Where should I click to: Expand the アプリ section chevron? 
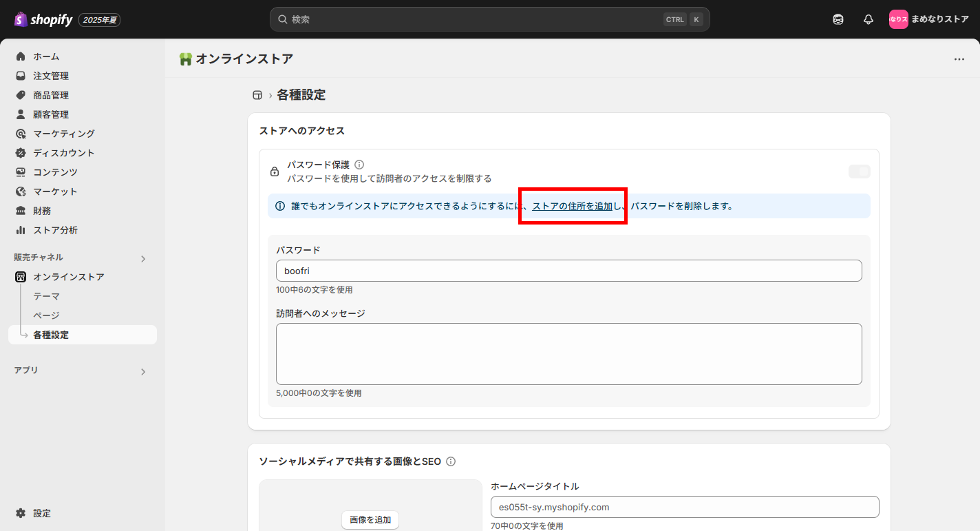pyautogui.click(x=143, y=372)
